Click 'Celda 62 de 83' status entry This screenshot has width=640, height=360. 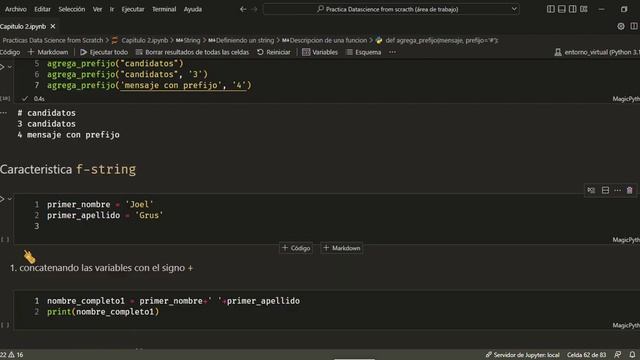[x=587, y=355]
